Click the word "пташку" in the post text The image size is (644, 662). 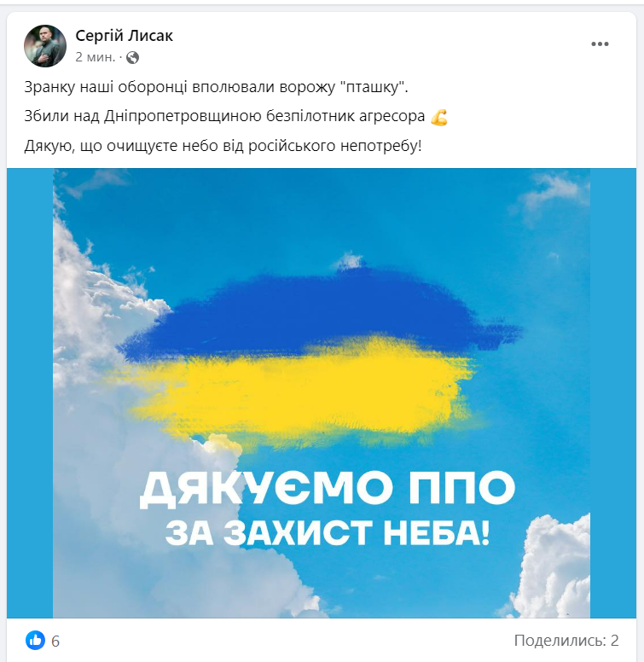tap(372, 87)
